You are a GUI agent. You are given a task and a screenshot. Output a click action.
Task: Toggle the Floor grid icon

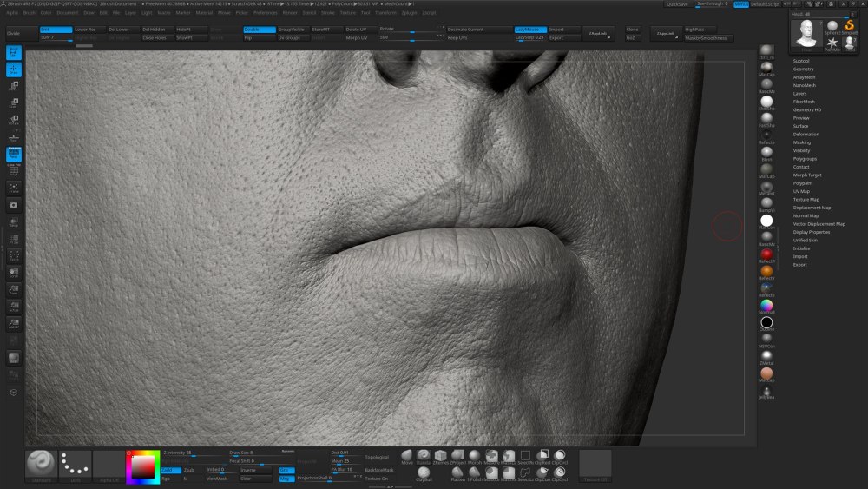(14, 136)
